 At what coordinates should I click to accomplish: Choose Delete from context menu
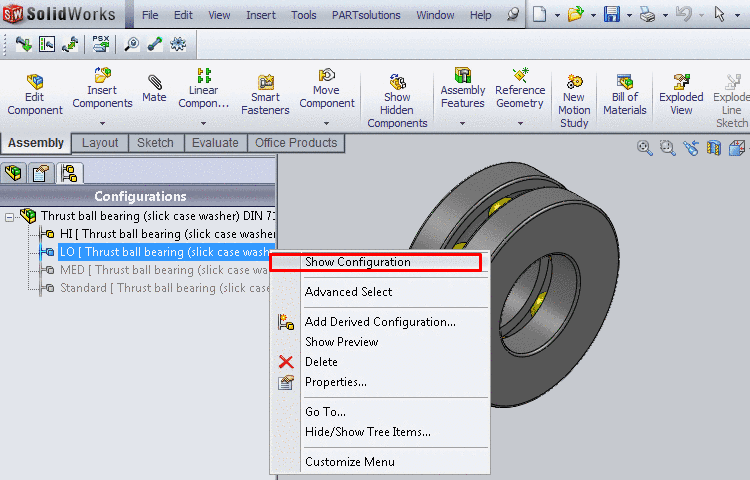[x=380, y=362]
